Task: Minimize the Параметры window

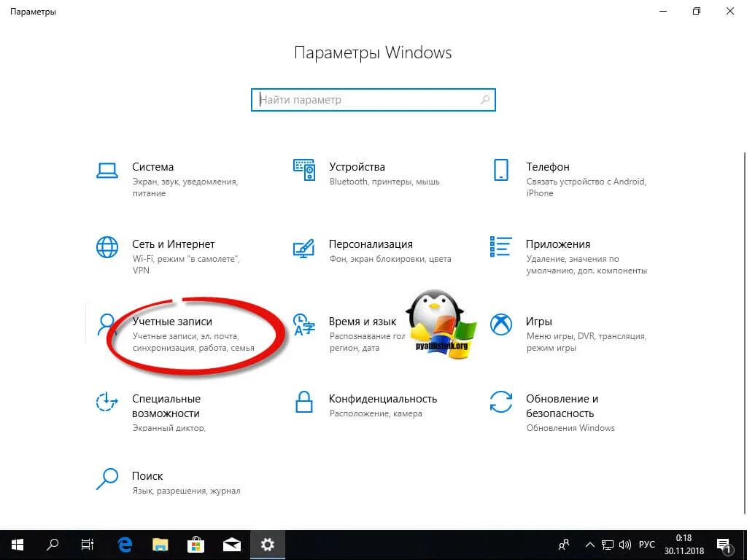Action: [x=663, y=11]
